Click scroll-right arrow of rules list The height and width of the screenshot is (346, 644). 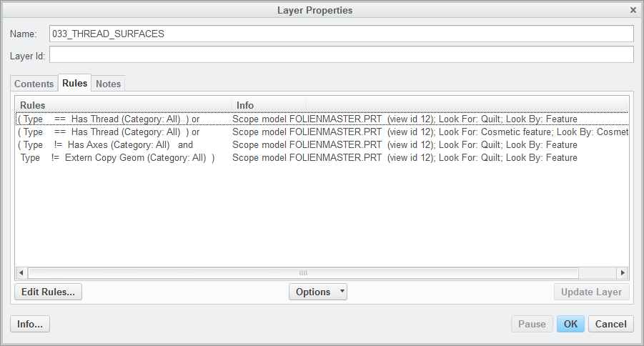[x=623, y=272]
